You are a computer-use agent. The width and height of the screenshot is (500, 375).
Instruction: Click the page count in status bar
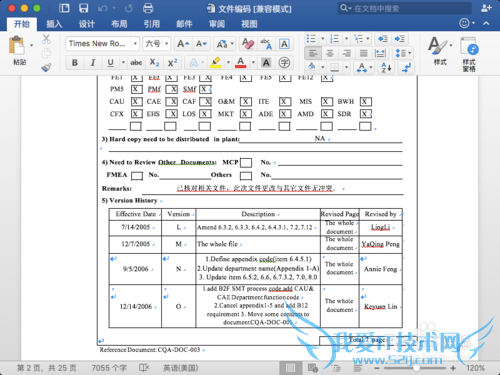coord(47,368)
